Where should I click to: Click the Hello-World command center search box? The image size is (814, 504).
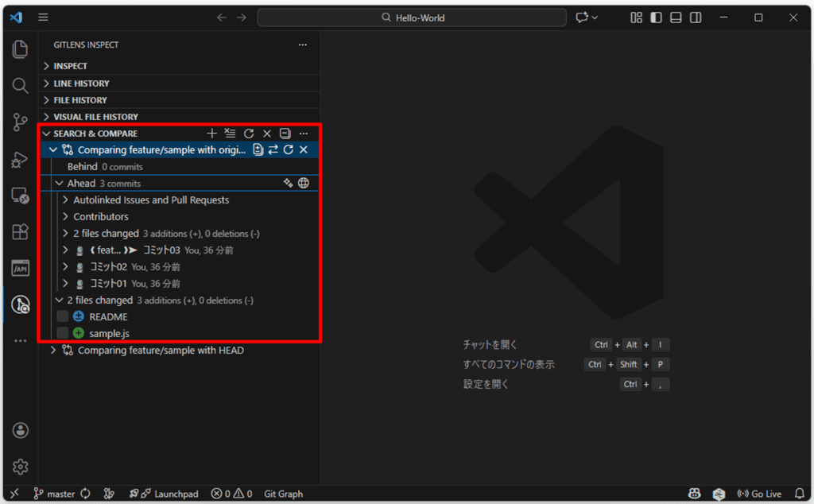tap(412, 17)
